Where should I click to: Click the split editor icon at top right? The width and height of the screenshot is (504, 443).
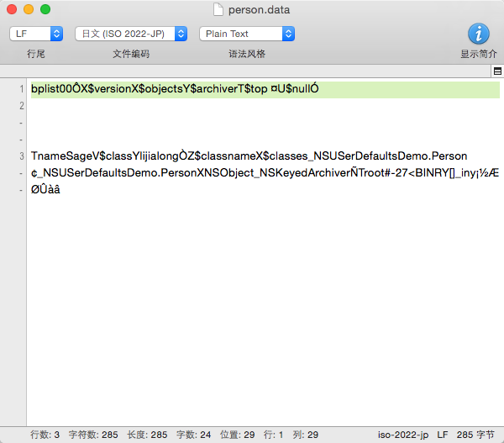pos(497,71)
